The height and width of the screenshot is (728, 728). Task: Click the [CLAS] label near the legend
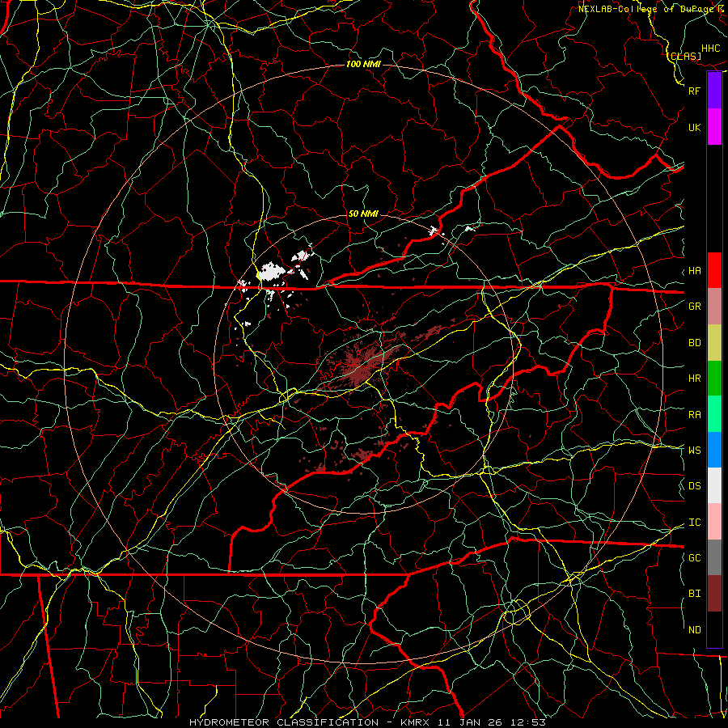click(x=684, y=56)
